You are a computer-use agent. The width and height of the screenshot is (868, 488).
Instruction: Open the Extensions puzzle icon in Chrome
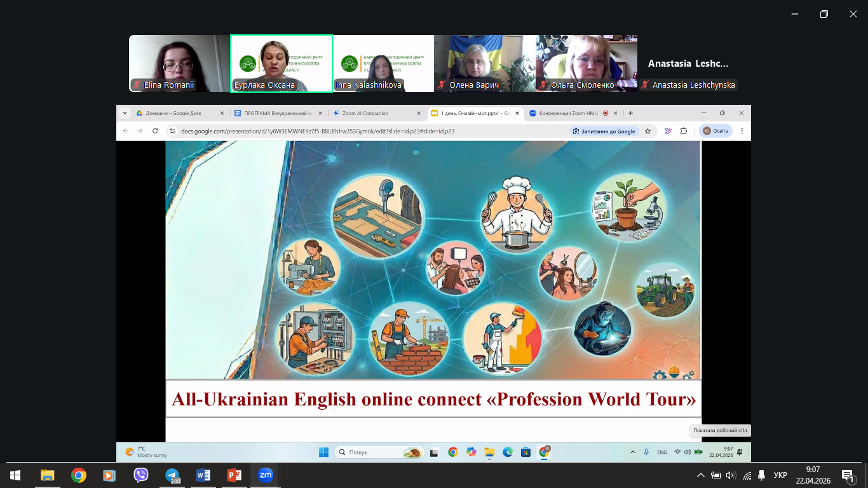(684, 131)
